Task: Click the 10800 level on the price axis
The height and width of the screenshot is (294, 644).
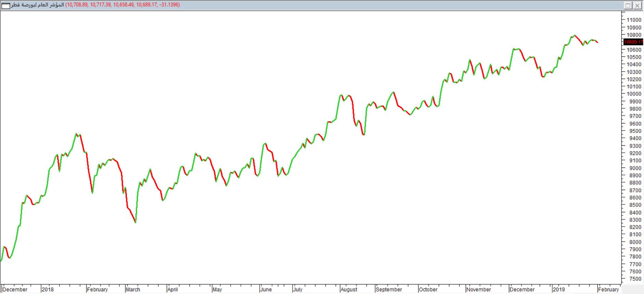Action: [634, 35]
